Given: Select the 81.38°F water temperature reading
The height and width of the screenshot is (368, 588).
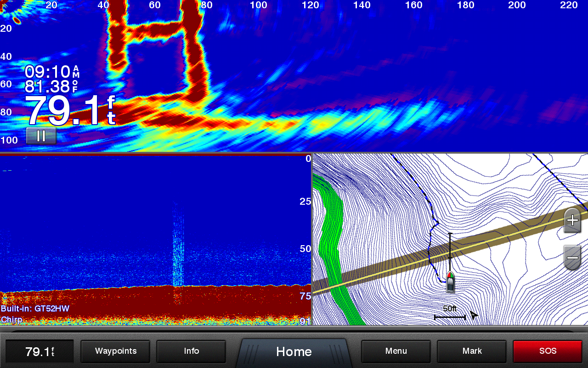Looking at the screenshot, I should [51, 86].
